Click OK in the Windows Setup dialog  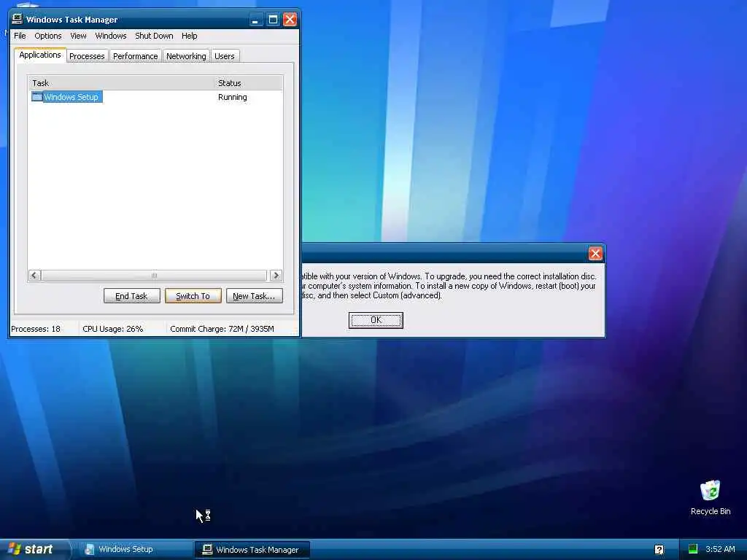[x=376, y=320]
